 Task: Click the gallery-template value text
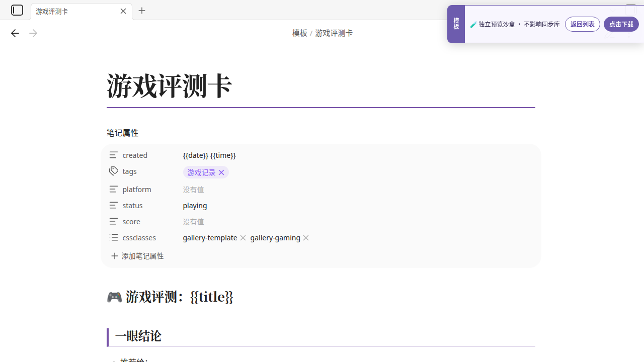pos(210,238)
